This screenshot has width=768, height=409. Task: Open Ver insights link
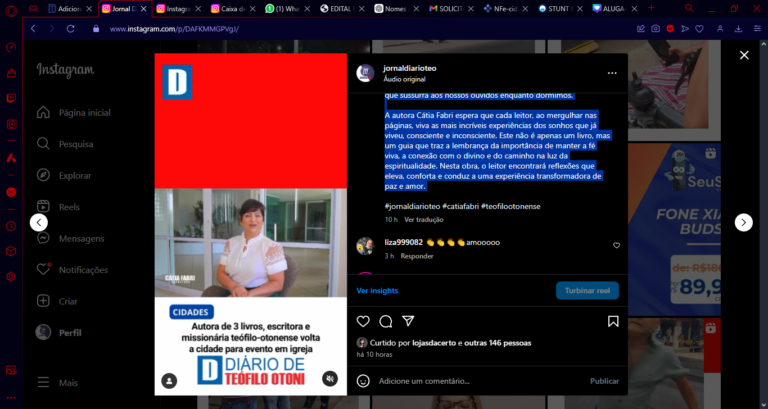pyautogui.click(x=377, y=290)
